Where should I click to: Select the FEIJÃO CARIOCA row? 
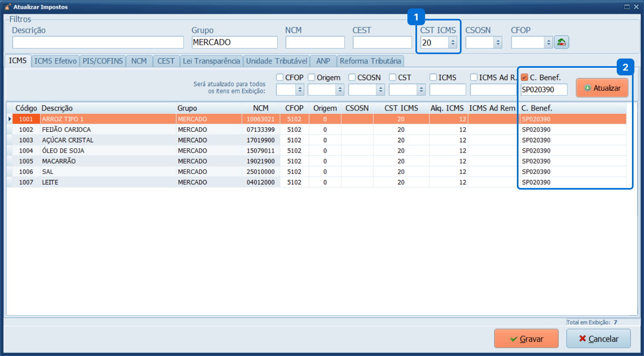pos(67,129)
